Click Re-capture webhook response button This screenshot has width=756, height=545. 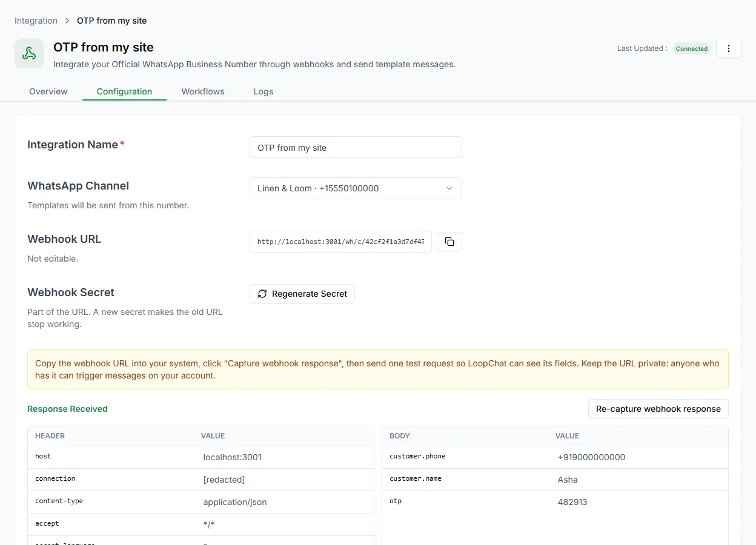[x=658, y=409]
